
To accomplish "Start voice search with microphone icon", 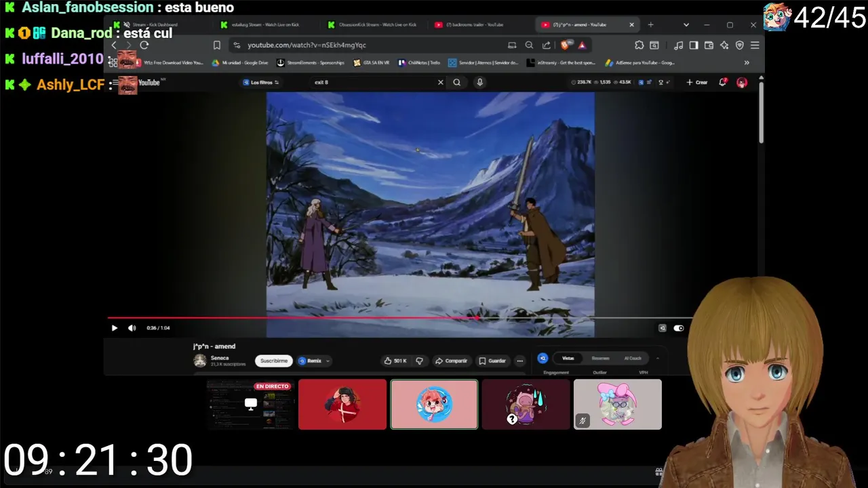I will pos(479,82).
